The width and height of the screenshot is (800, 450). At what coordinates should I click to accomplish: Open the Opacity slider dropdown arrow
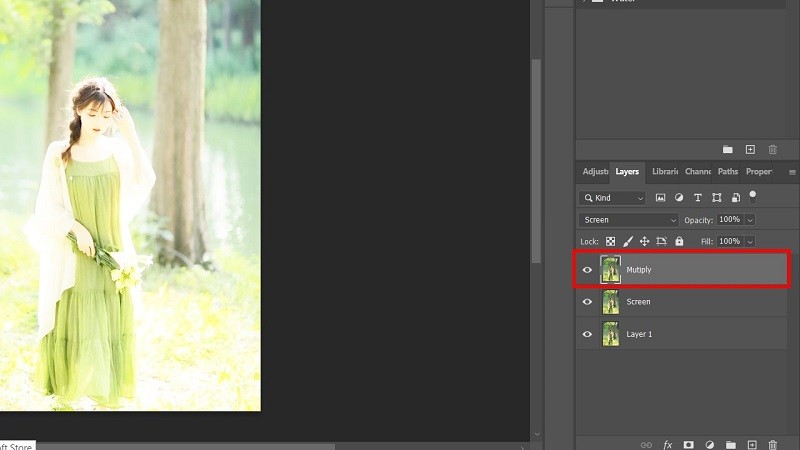point(750,220)
